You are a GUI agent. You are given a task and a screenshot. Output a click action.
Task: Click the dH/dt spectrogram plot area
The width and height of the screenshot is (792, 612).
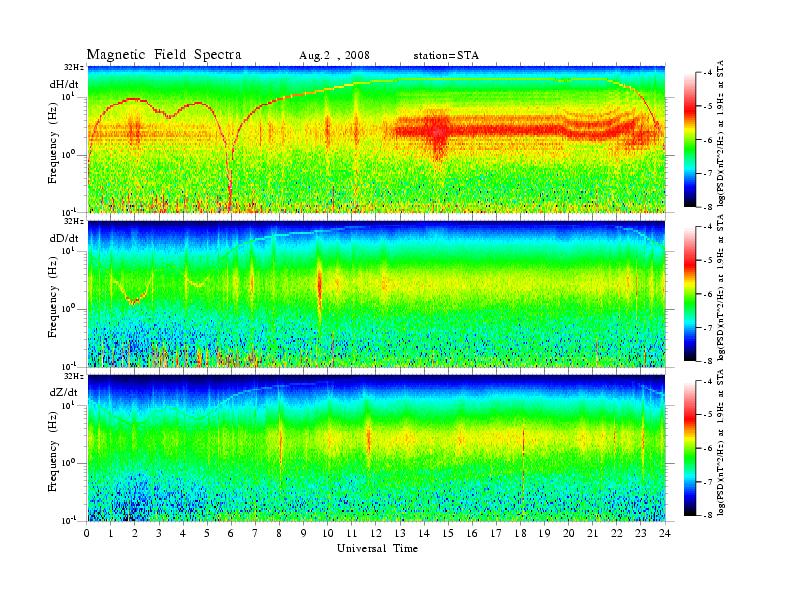coord(376,139)
